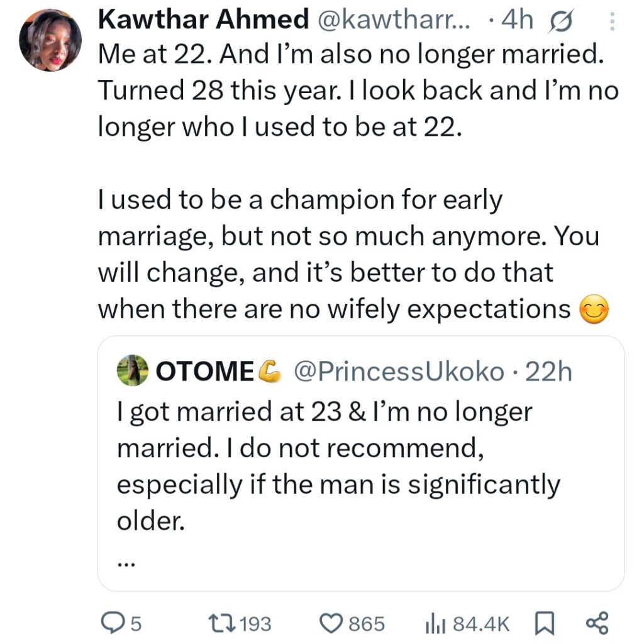Expand the quoted tweet ellipsis
The width and height of the screenshot is (644, 644).
click(126, 564)
